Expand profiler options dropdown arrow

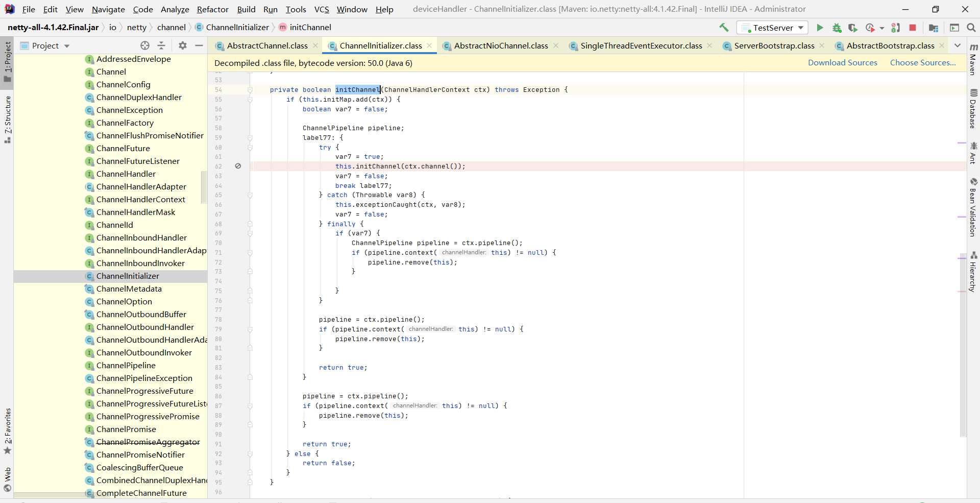pyautogui.click(x=882, y=28)
